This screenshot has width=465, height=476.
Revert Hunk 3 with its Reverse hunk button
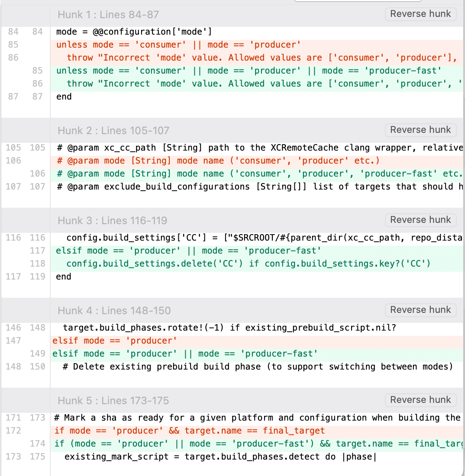420,220
